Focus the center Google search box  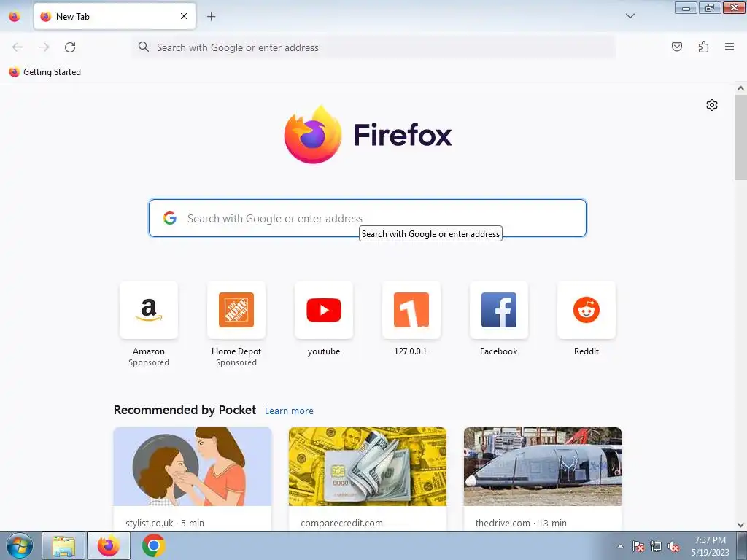[368, 218]
